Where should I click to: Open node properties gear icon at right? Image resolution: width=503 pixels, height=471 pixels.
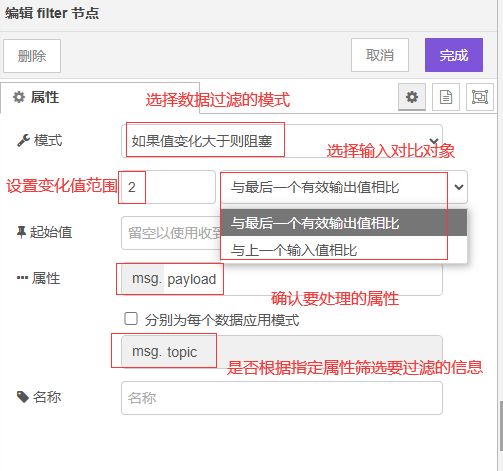coord(412,97)
